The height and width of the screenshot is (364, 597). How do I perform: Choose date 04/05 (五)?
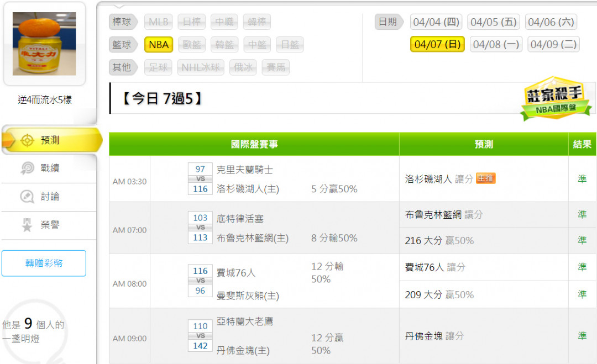pyautogui.click(x=494, y=22)
